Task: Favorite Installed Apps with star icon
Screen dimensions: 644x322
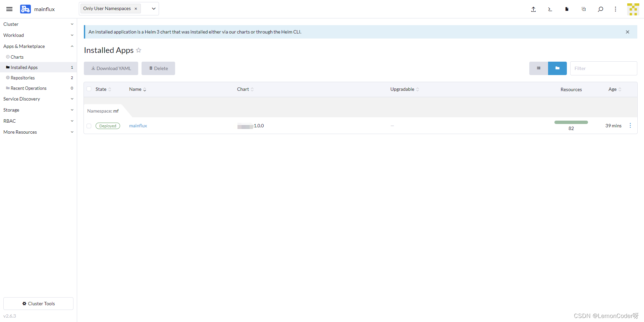Action: [139, 50]
